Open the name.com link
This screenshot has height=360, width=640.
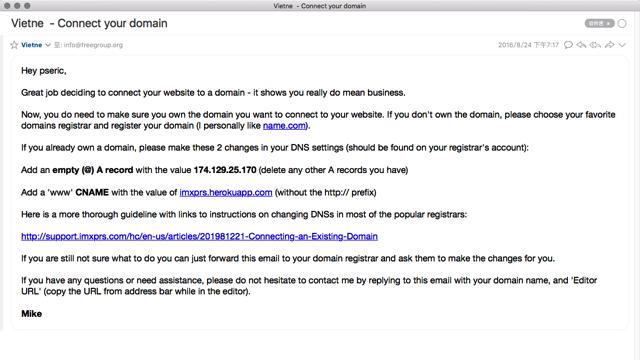284,126
